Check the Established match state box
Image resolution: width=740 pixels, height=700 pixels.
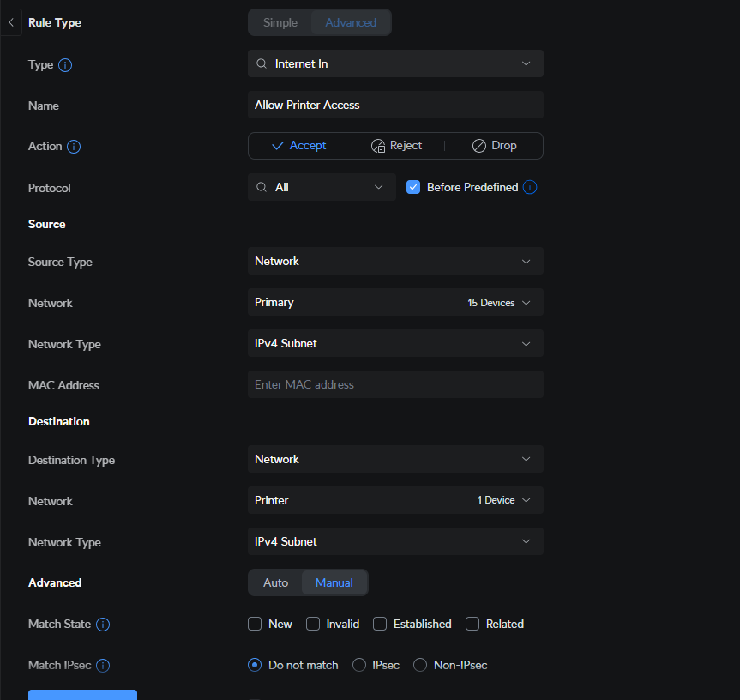(380, 624)
